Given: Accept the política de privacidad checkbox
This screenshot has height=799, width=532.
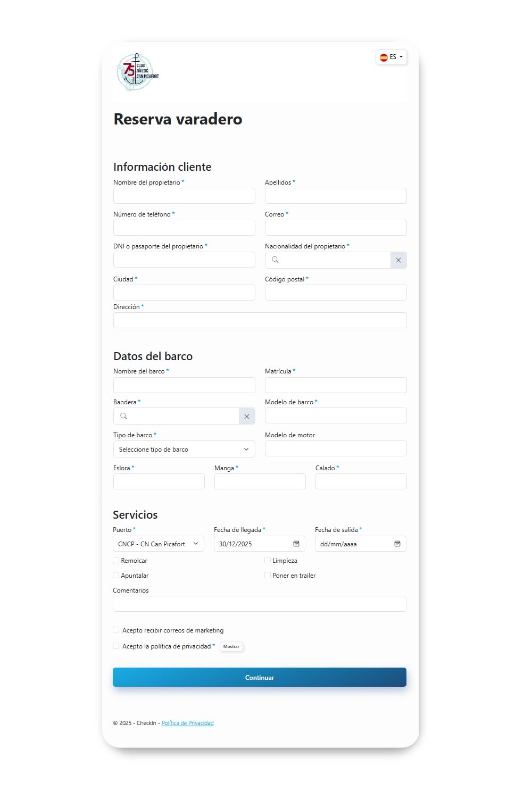Looking at the screenshot, I should [x=116, y=646].
